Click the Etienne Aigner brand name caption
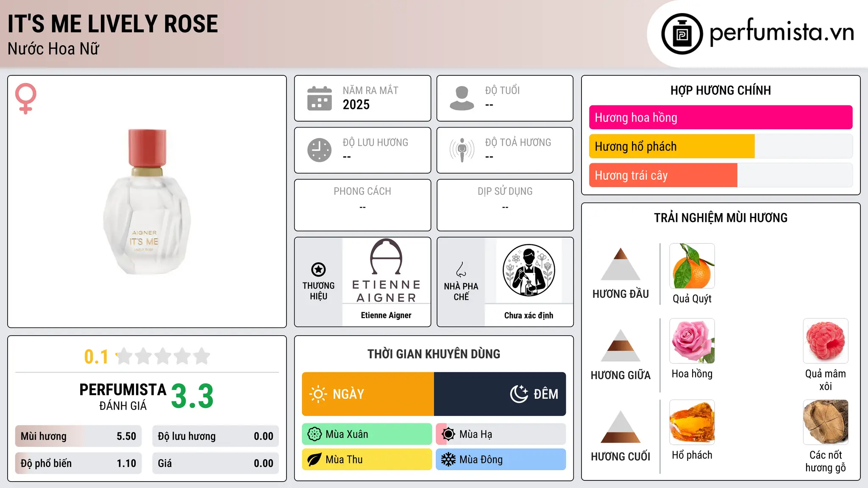This screenshot has height=488, width=868. point(386,315)
